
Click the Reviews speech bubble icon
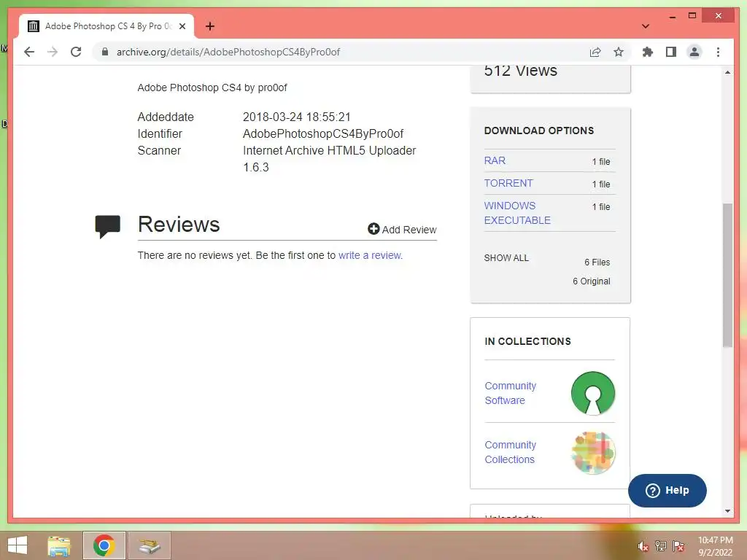click(108, 226)
